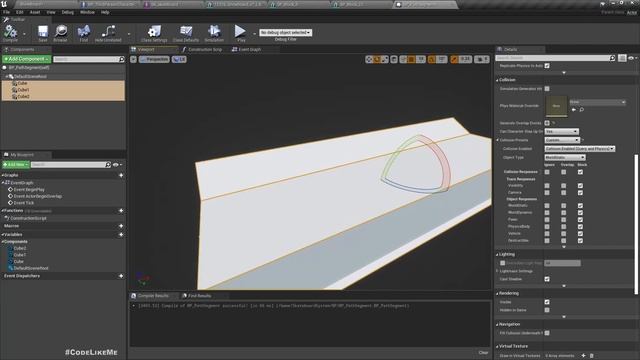Screen dimensions: 640x360
Task: Add new graph with Graphs plus icon
Action: point(121,175)
